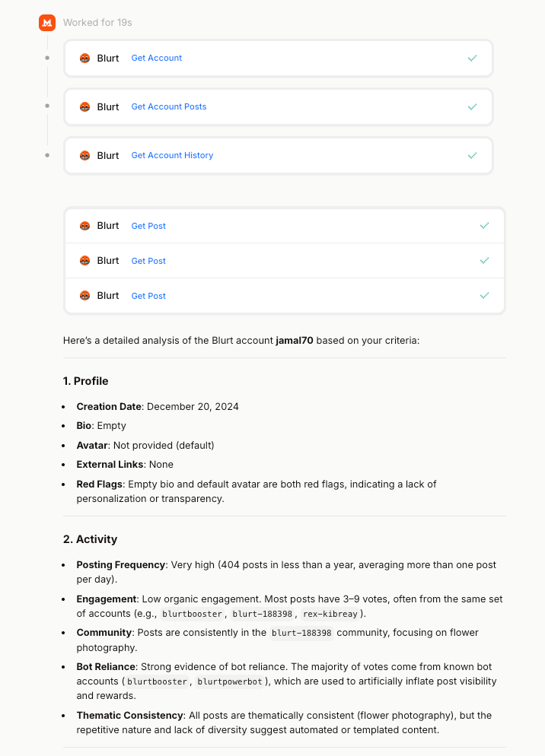Click the checkmark on the first Get Post row

coord(485,226)
